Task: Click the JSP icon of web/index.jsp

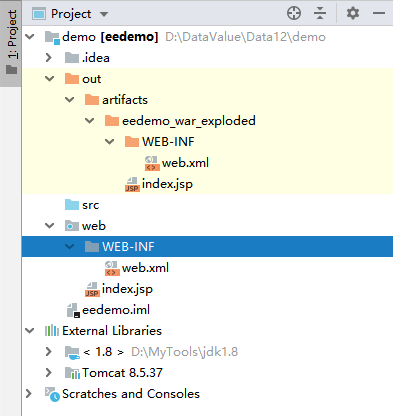Action: tap(92, 289)
